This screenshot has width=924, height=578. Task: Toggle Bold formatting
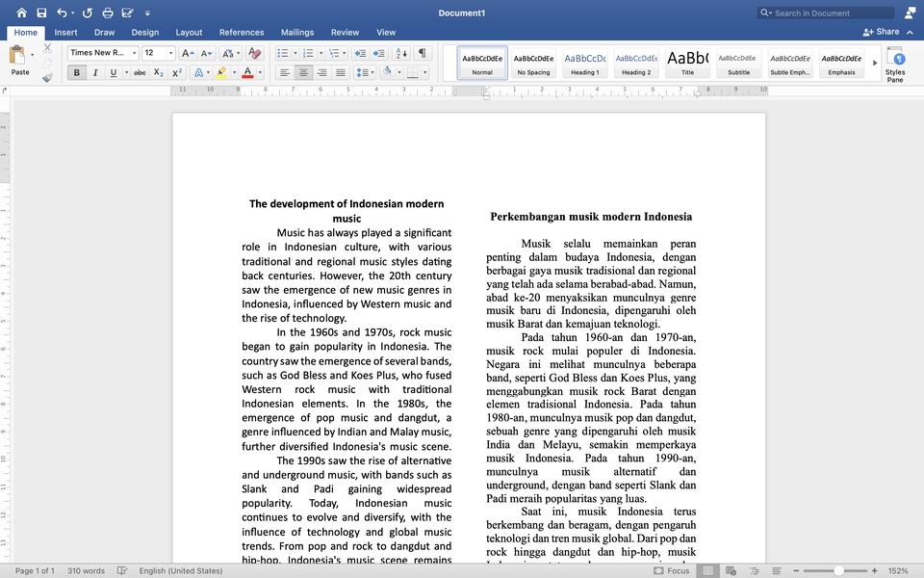77,72
